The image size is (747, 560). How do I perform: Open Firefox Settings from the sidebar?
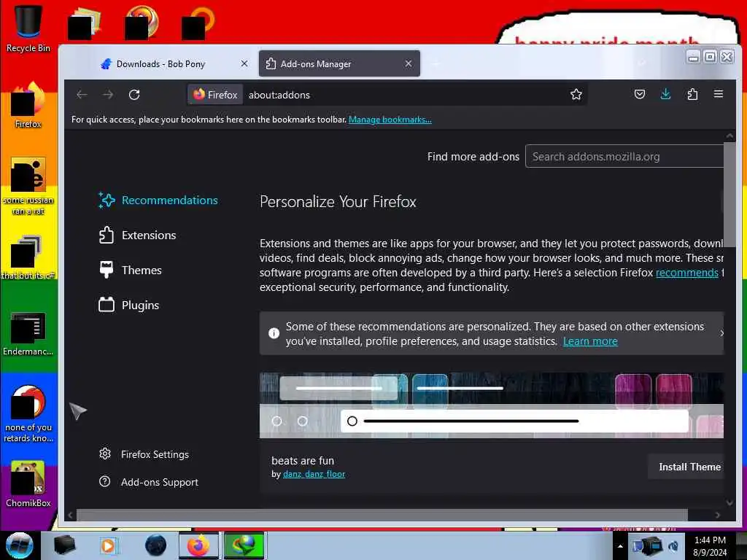144,454
